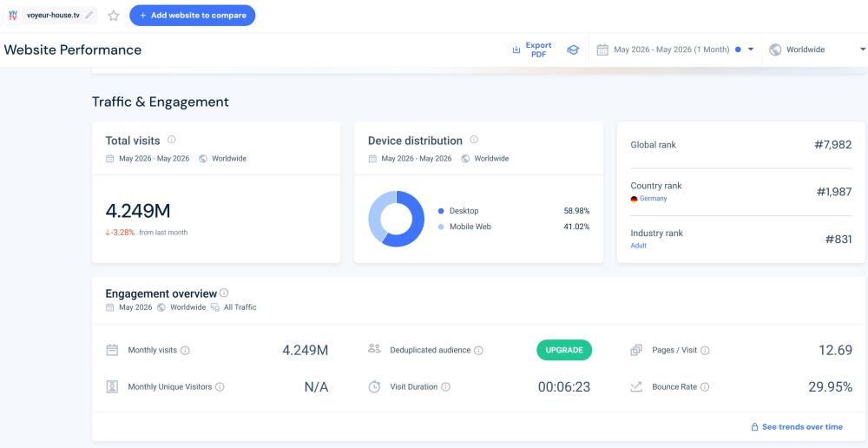
Task: Click info icon beside Pages / Visit
Action: [x=705, y=351]
